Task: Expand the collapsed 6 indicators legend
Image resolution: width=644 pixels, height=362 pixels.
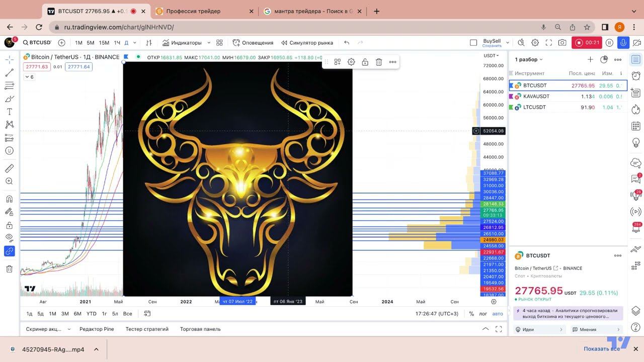Action: tap(29, 77)
